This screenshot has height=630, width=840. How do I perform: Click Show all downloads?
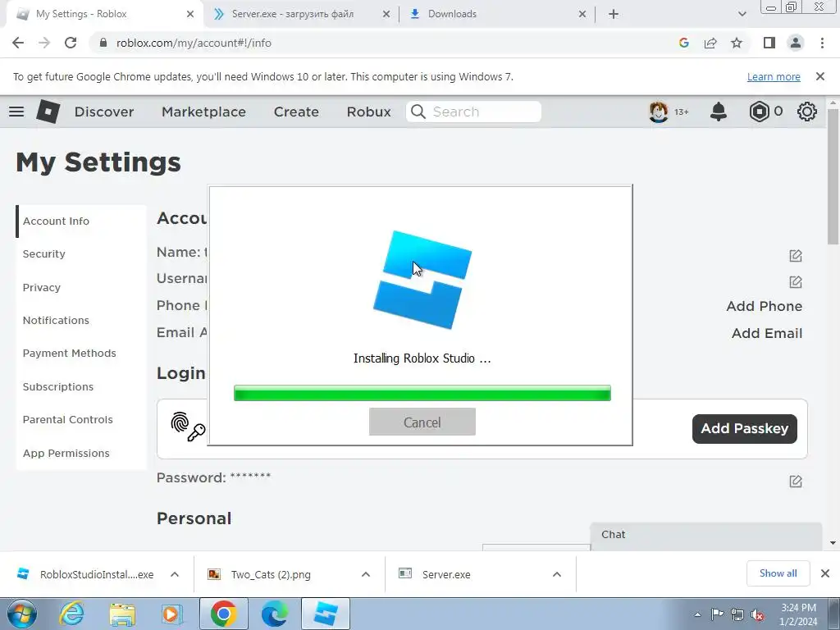click(778, 573)
